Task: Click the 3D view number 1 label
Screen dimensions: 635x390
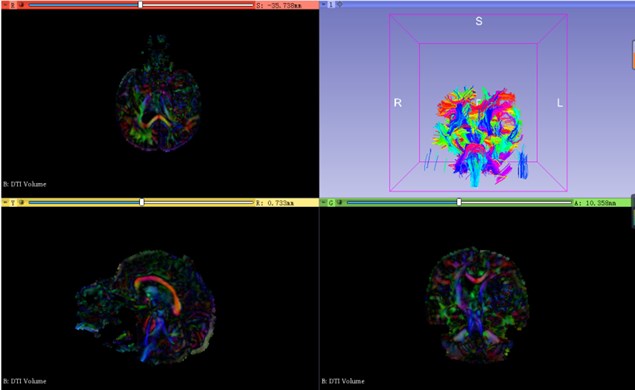Action: point(331,5)
